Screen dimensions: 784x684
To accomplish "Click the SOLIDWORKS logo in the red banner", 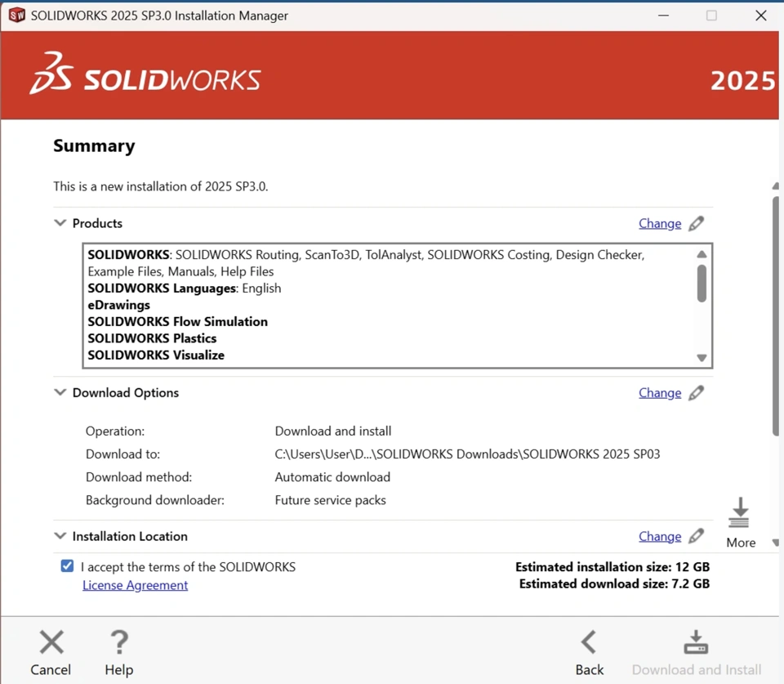I will coord(145,74).
